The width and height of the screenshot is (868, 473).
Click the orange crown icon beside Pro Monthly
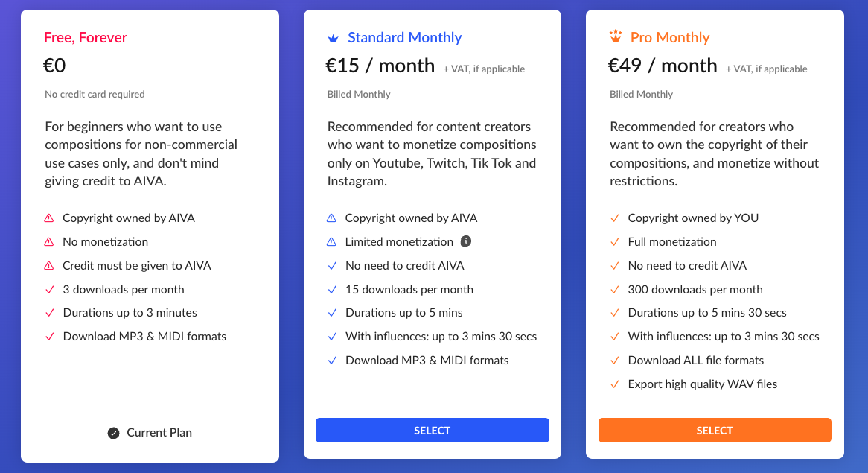(615, 36)
